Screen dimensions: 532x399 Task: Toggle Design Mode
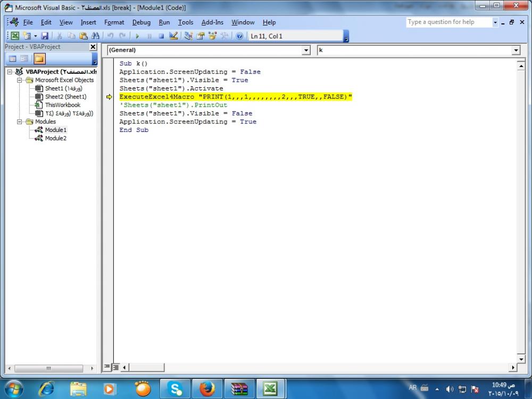click(x=173, y=36)
